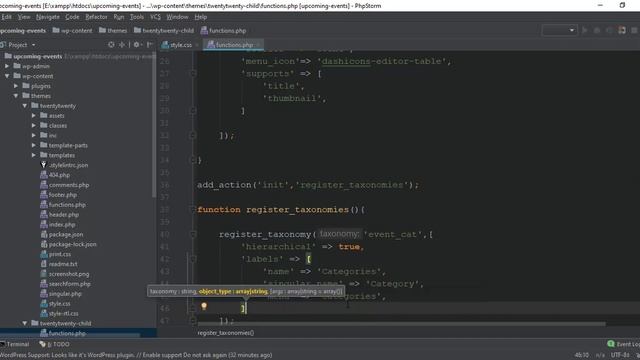Expand the plugins folder
Viewport: 640px width, 360px height.
click(16, 86)
